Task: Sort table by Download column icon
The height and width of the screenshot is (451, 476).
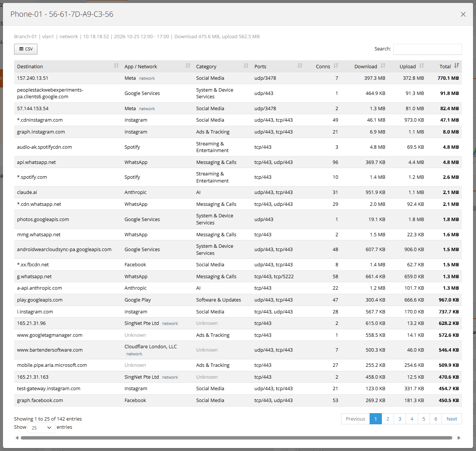Action: tap(383, 66)
